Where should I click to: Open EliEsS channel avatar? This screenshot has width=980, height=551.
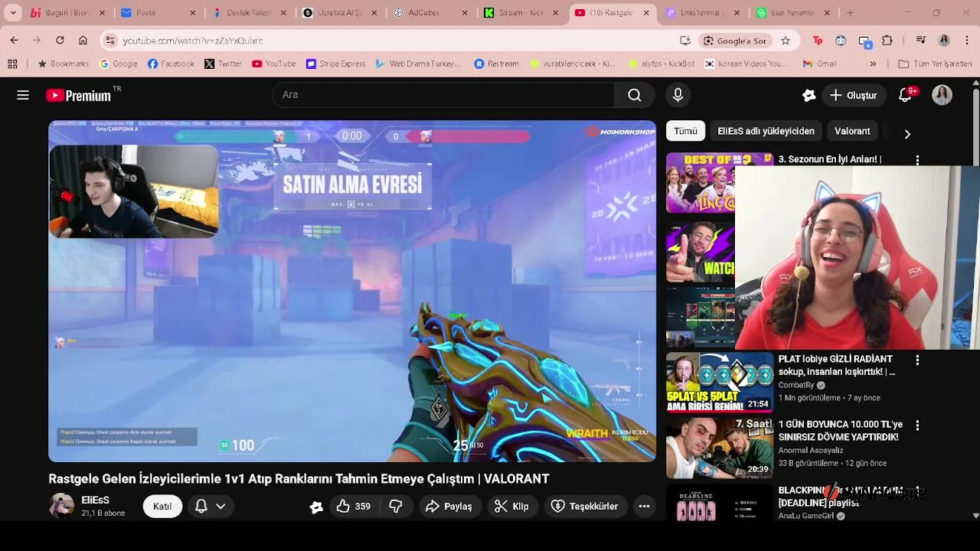tap(61, 506)
